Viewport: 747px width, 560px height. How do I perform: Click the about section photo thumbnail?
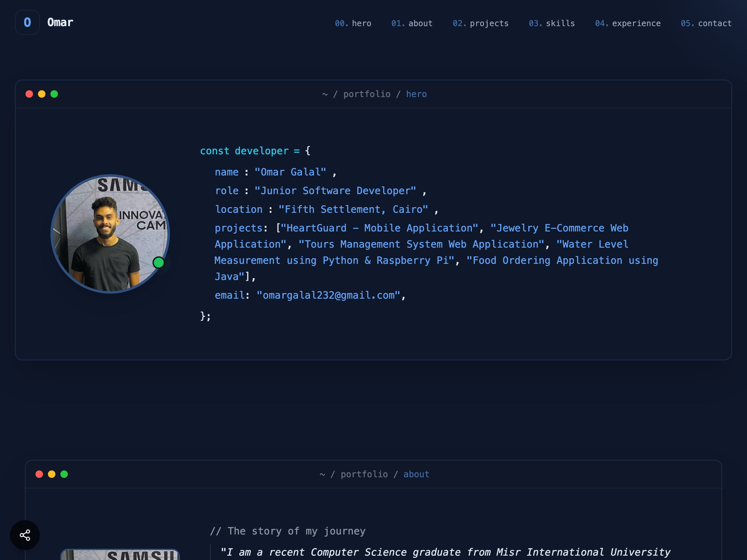click(x=120, y=554)
